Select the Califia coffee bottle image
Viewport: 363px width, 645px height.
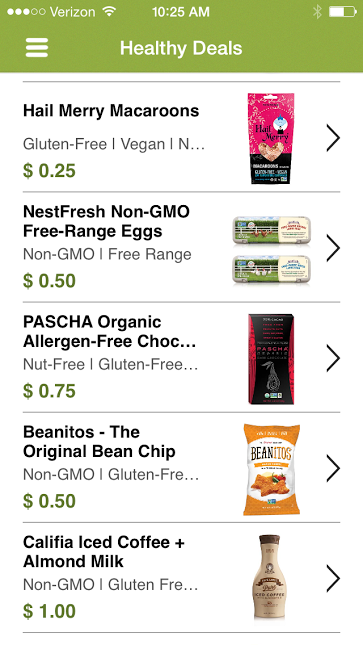(269, 577)
